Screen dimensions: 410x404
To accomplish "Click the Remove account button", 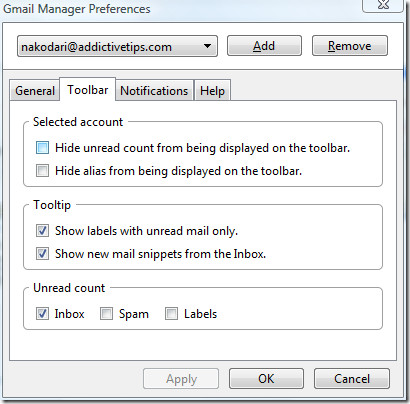I will click(350, 46).
